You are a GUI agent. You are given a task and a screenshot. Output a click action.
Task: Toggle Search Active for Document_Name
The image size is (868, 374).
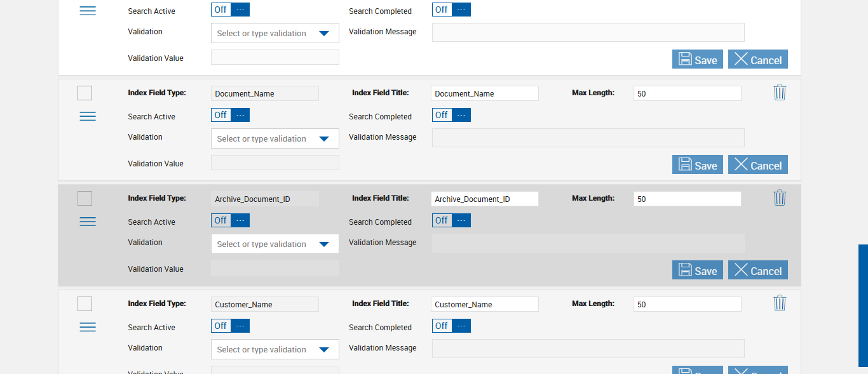point(230,115)
